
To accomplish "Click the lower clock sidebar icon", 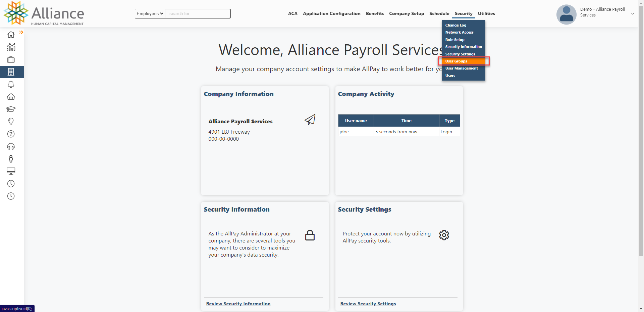I will point(11,196).
